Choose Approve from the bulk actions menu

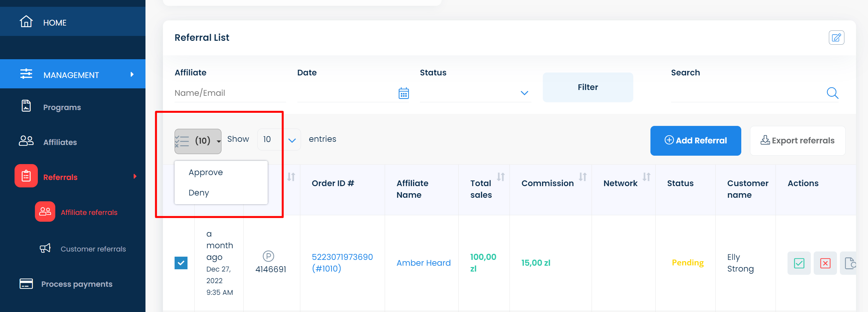coord(206,173)
